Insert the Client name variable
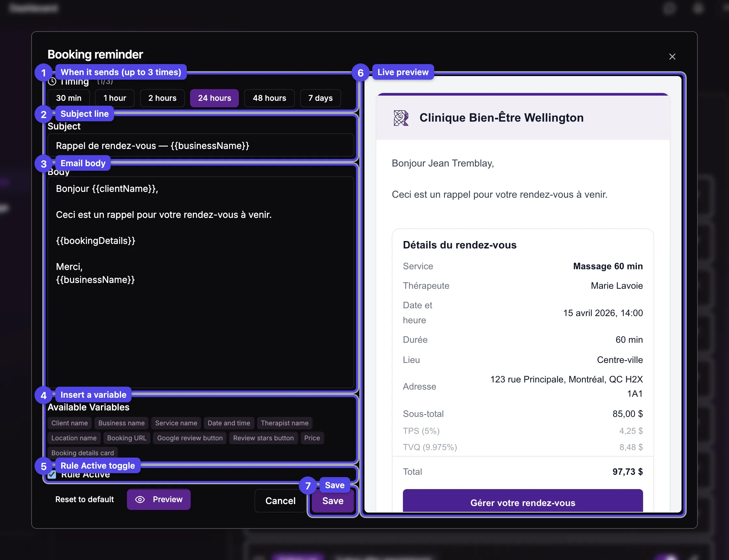Image resolution: width=729 pixels, height=560 pixels. click(70, 423)
